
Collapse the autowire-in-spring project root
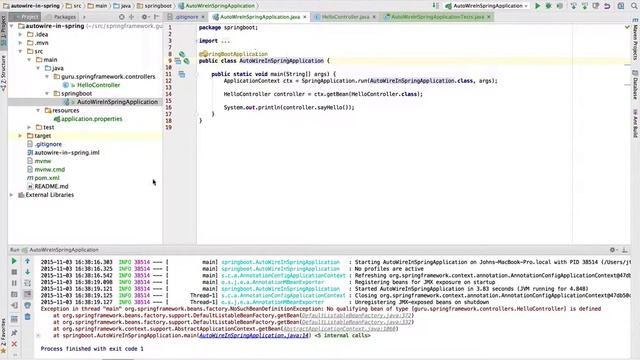[x=11, y=26]
